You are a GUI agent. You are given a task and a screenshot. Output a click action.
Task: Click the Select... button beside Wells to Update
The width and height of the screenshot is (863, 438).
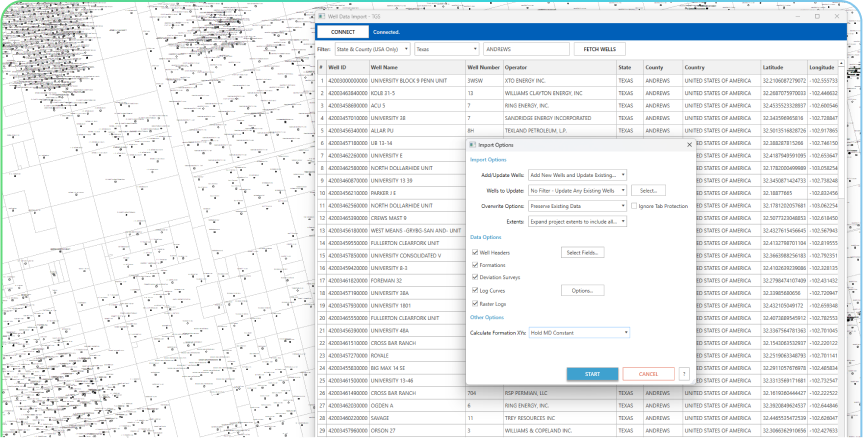pos(648,190)
